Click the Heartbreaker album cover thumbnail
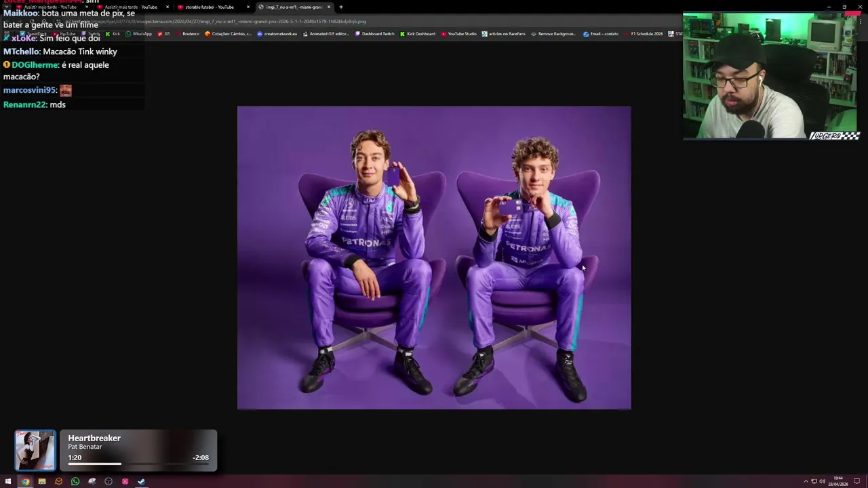Viewport: 868px width, 488px height. 35,450
